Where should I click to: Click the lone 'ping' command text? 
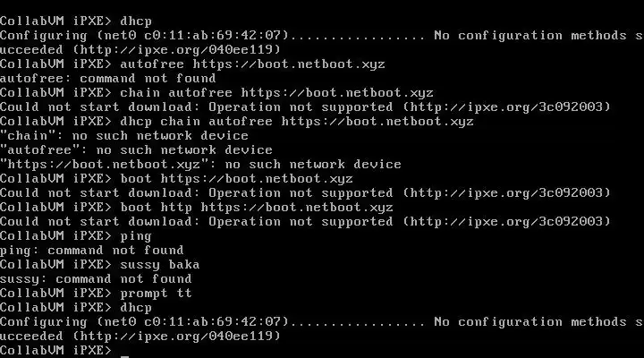(x=135, y=235)
